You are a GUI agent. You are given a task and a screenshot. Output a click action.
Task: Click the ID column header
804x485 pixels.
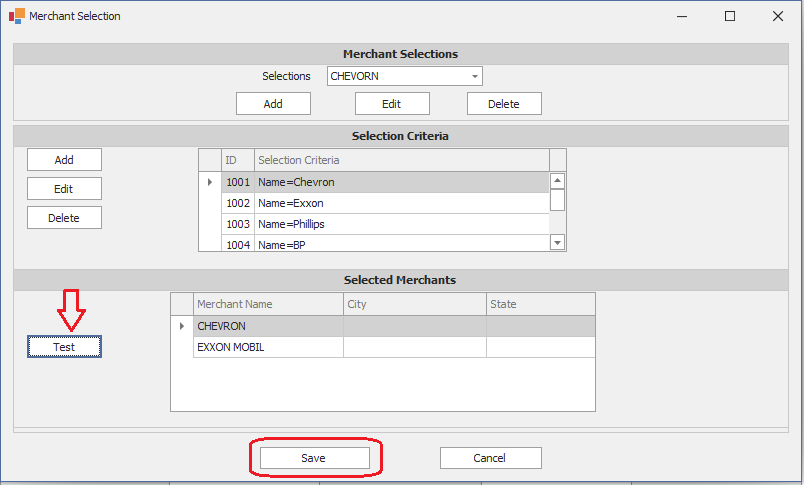tap(238, 160)
